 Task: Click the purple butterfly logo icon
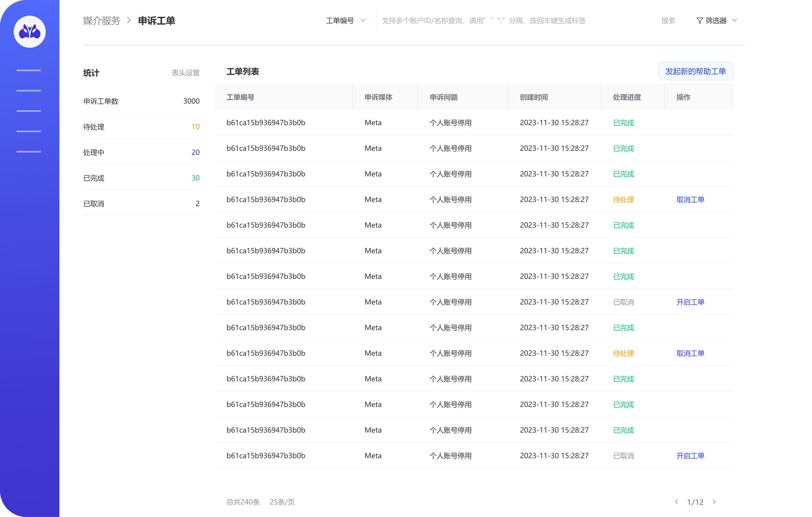click(30, 32)
